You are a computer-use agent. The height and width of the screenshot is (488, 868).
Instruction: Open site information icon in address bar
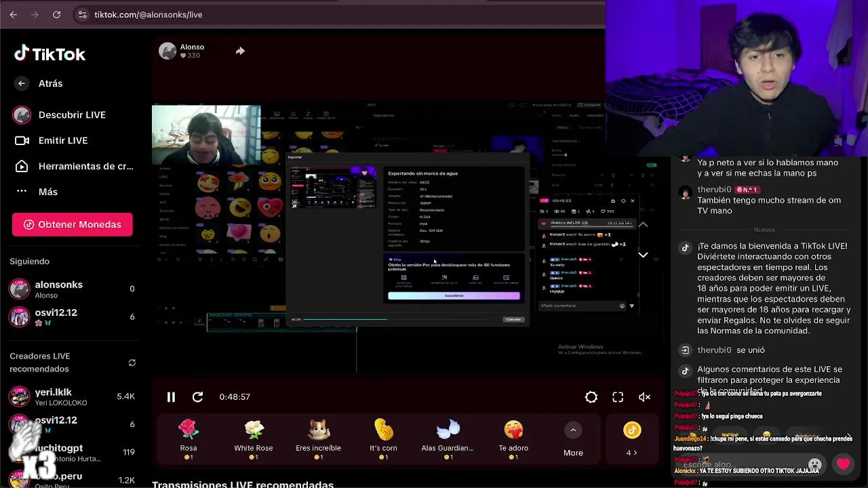tap(82, 14)
